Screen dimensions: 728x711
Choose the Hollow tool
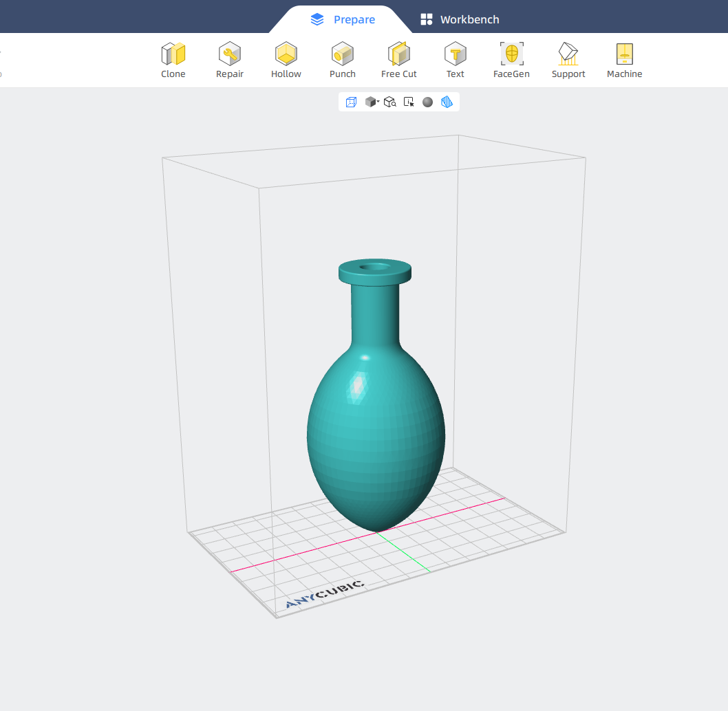tap(286, 61)
